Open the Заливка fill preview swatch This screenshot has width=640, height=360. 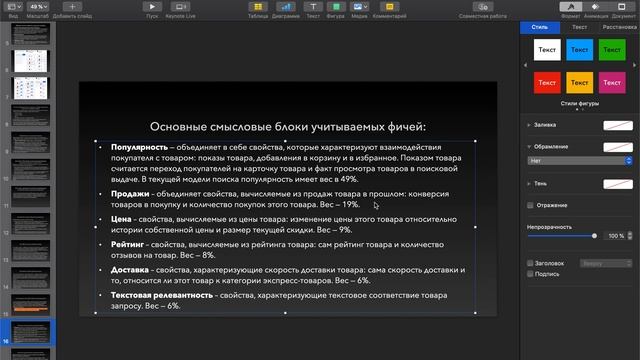[618, 125]
